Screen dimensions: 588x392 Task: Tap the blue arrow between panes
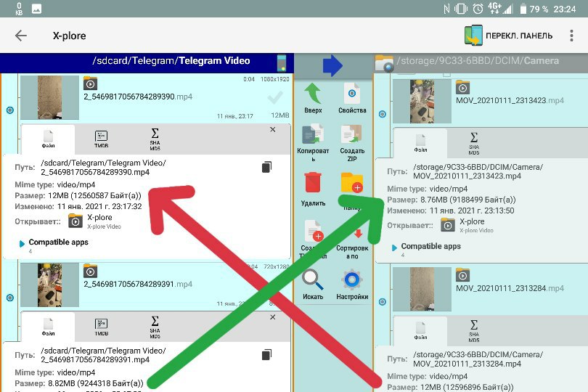tap(332, 65)
